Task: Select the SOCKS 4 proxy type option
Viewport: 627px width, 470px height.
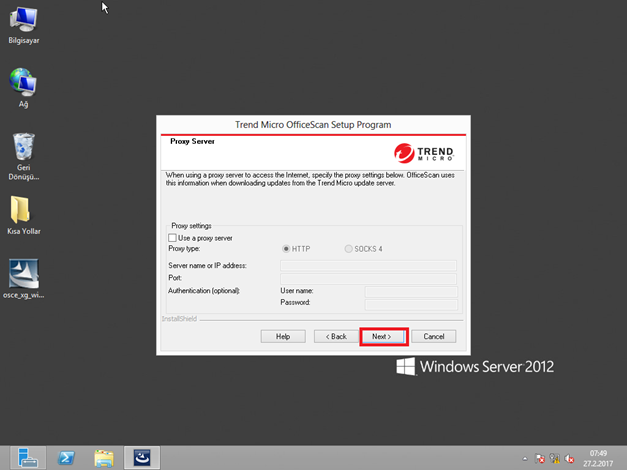Action: [x=348, y=249]
